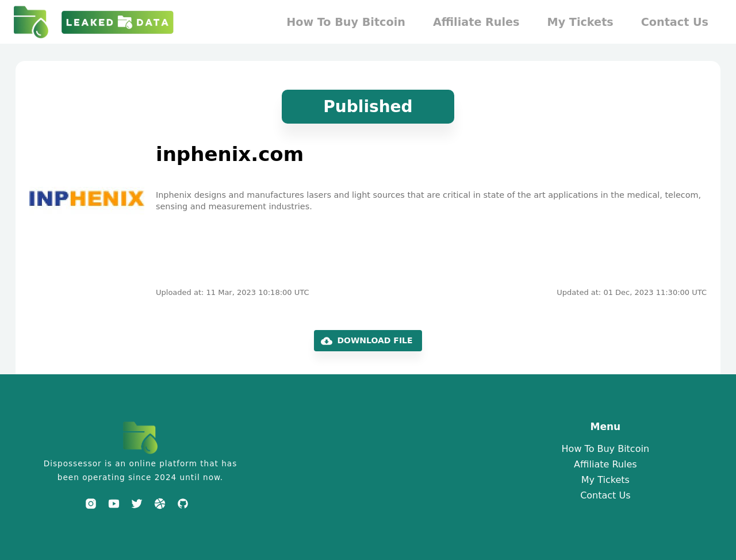736x560 pixels.
Task: Click the cloud icon on the Download File button
Action: pos(327,341)
